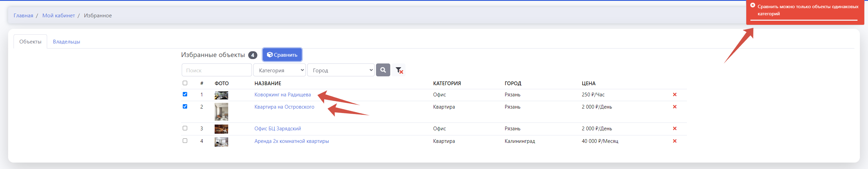868x169 pixels.
Task: Open the Офис БЦ Зарядский photo thumbnail
Action: (x=221, y=129)
